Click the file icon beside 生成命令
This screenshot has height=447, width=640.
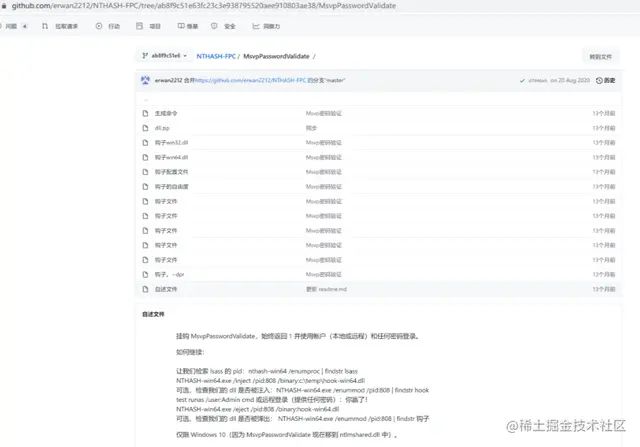[145, 113]
